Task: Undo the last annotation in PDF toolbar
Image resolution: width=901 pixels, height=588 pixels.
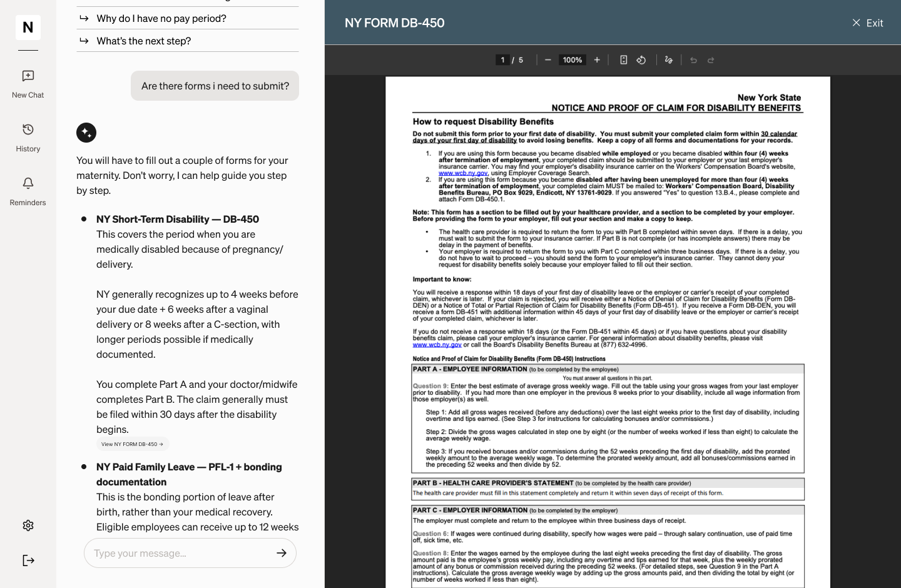Action: pyautogui.click(x=693, y=60)
